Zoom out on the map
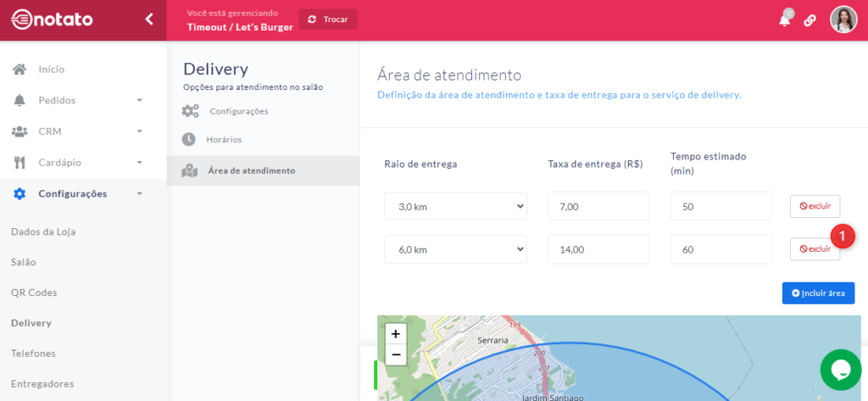Viewport: 868px width, 401px height. point(396,354)
